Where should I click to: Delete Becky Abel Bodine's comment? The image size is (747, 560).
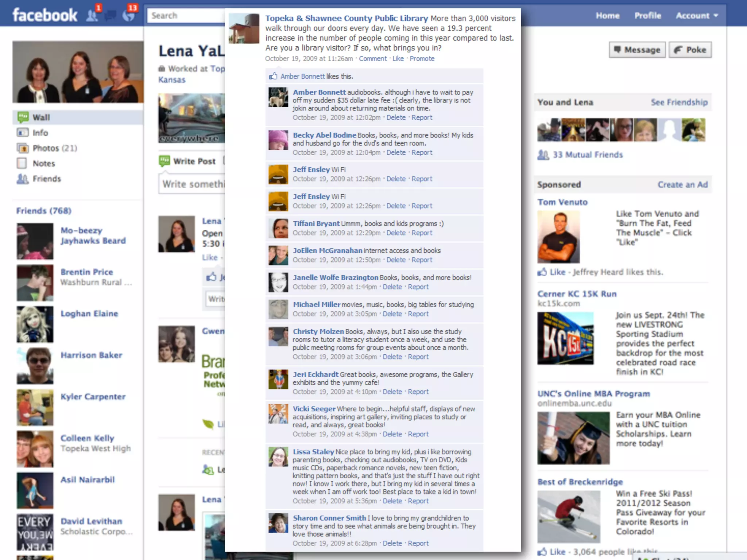(x=396, y=153)
